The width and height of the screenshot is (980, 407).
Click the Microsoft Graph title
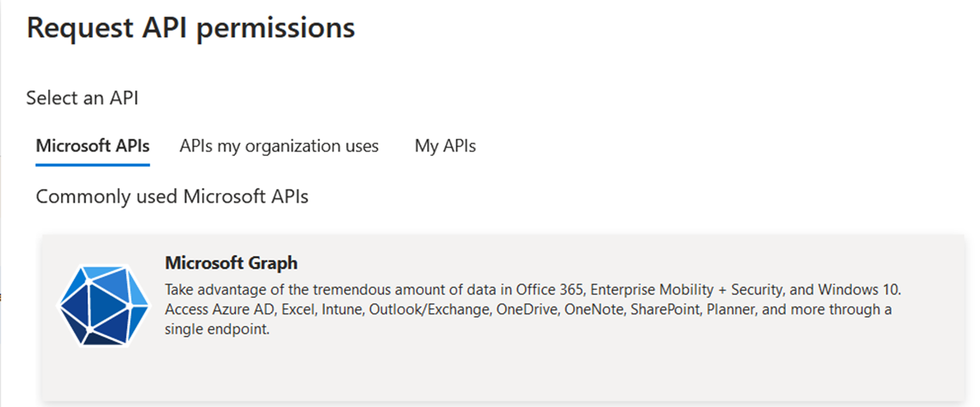(231, 263)
